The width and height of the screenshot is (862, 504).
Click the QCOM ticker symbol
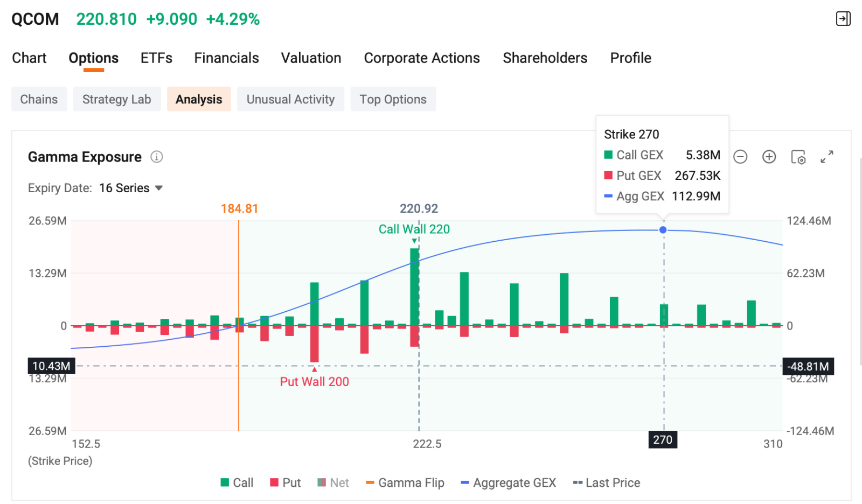tap(36, 19)
